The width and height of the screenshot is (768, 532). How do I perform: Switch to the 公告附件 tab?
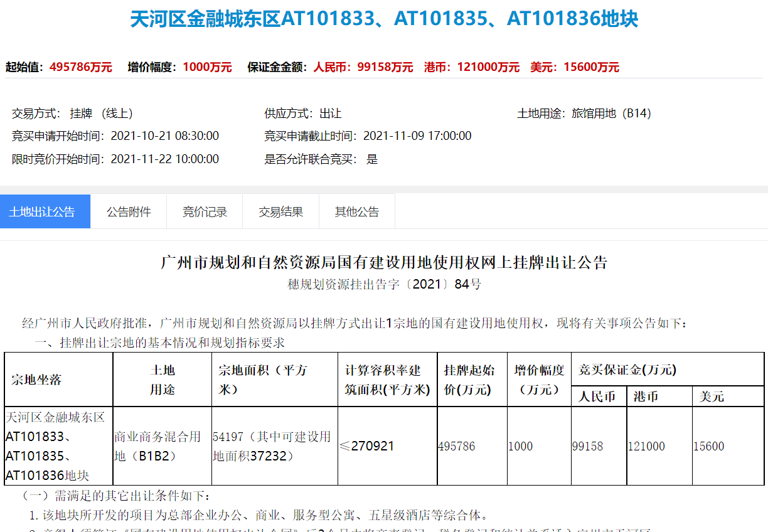pyautogui.click(x=129, y=211)
